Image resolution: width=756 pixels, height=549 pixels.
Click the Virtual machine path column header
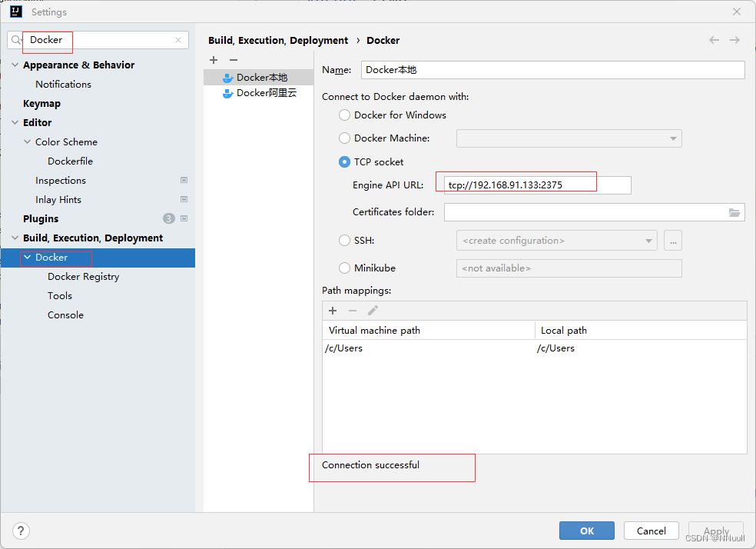(x=429, y=331)
